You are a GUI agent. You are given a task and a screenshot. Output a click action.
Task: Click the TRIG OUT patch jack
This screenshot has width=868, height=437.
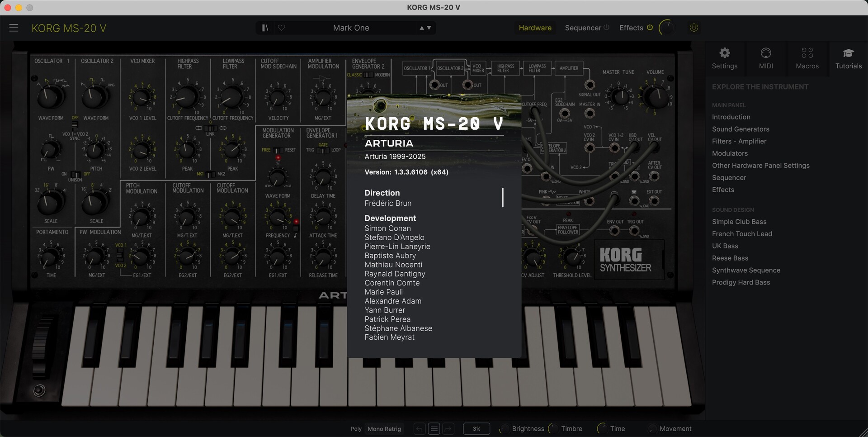[x=634, y=231]
